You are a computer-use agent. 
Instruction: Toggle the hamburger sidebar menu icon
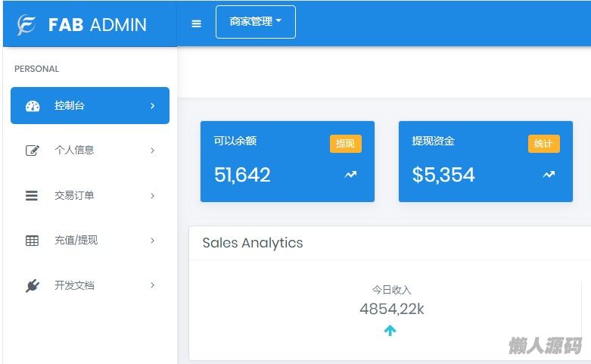click(x=197, y=23)
